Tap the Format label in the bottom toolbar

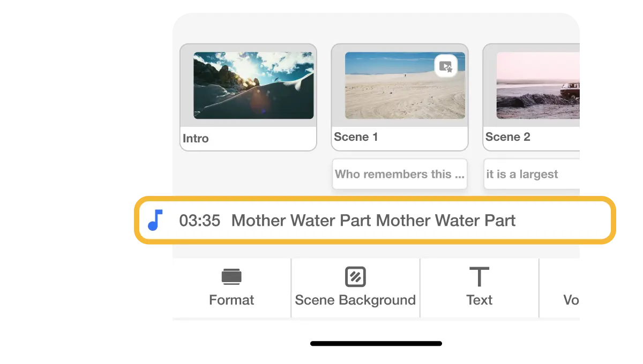click(231, 300)
